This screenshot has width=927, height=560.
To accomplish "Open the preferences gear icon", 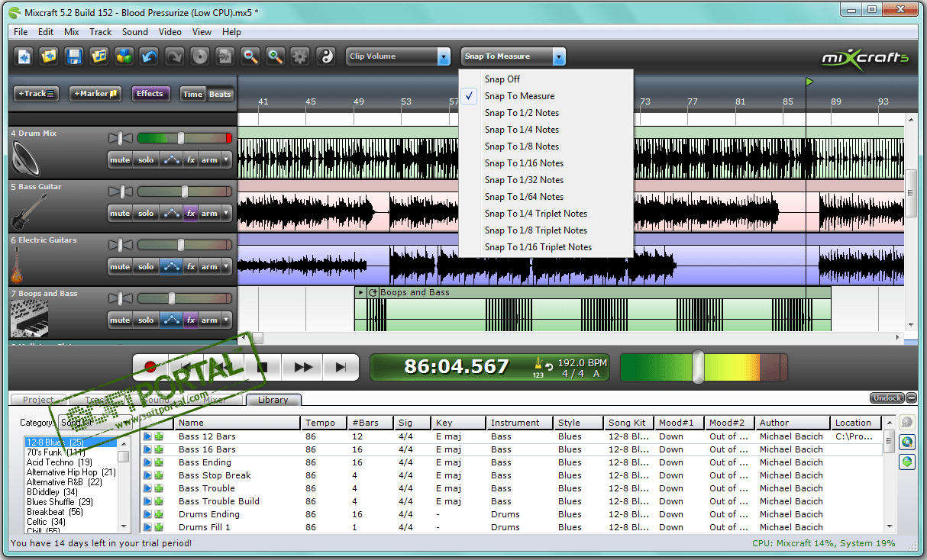I will coord(300,56).
